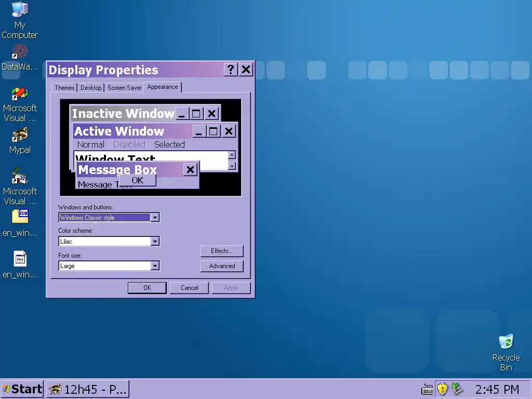532x399 pixels.
Task: Open the Effects... dialog
Action: (222, 251)
